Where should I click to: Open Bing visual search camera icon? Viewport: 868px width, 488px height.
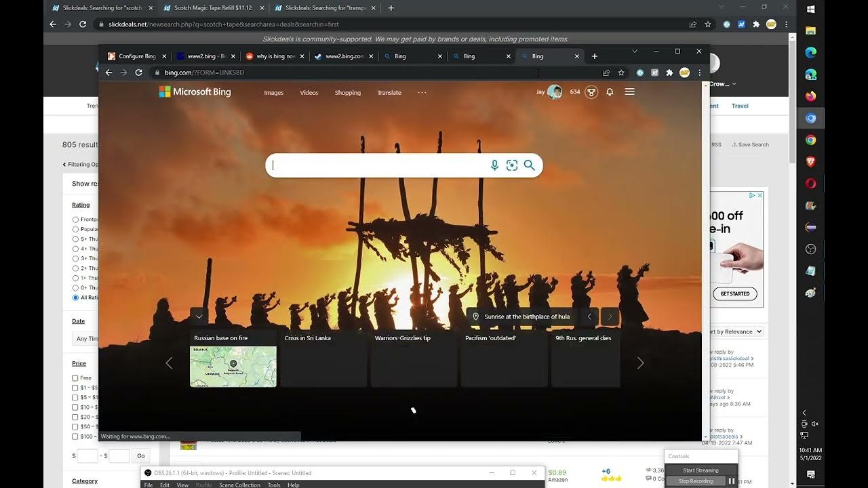pos(512,165)
